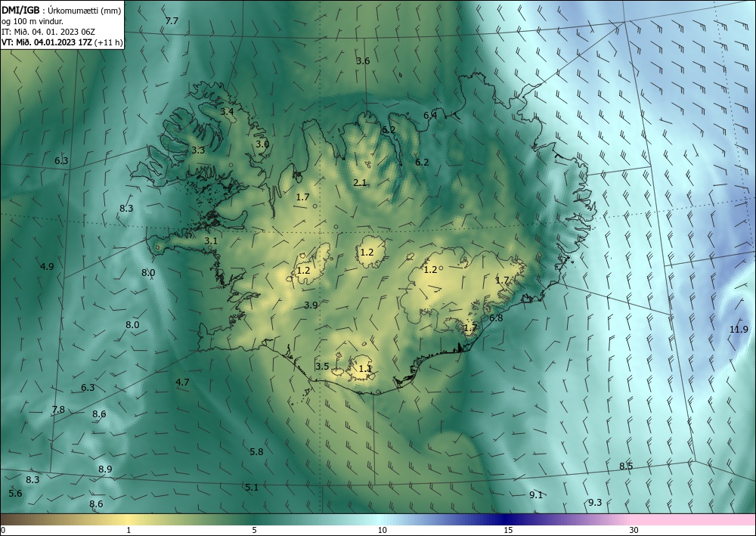Click the 3.6 value north of Iceland

tap(363, 60)
